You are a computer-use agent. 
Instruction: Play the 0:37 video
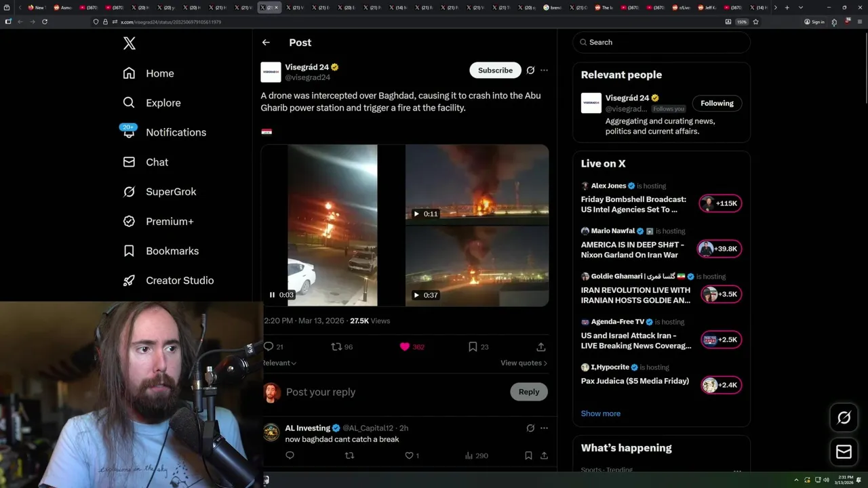click(x=416, y=295)
